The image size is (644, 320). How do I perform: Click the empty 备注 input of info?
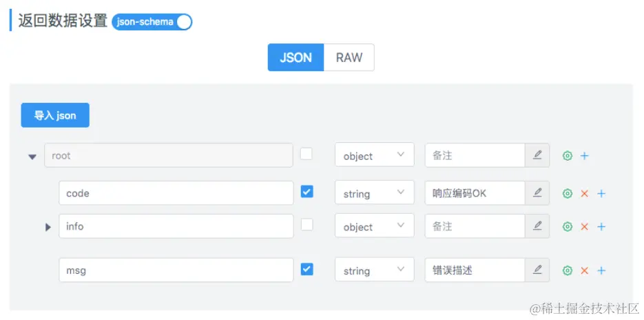[x=475, y=226]
